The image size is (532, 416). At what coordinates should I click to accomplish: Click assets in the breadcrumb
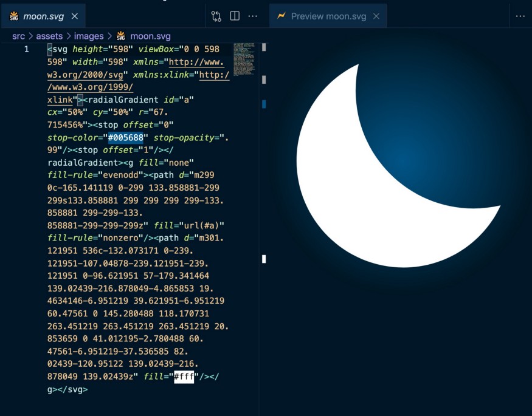click(x=49, y=36)
